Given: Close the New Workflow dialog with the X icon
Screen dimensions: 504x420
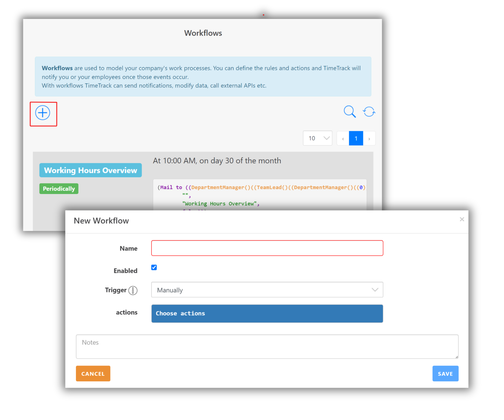Looking at the screenshot, I should tap(462, 219).
